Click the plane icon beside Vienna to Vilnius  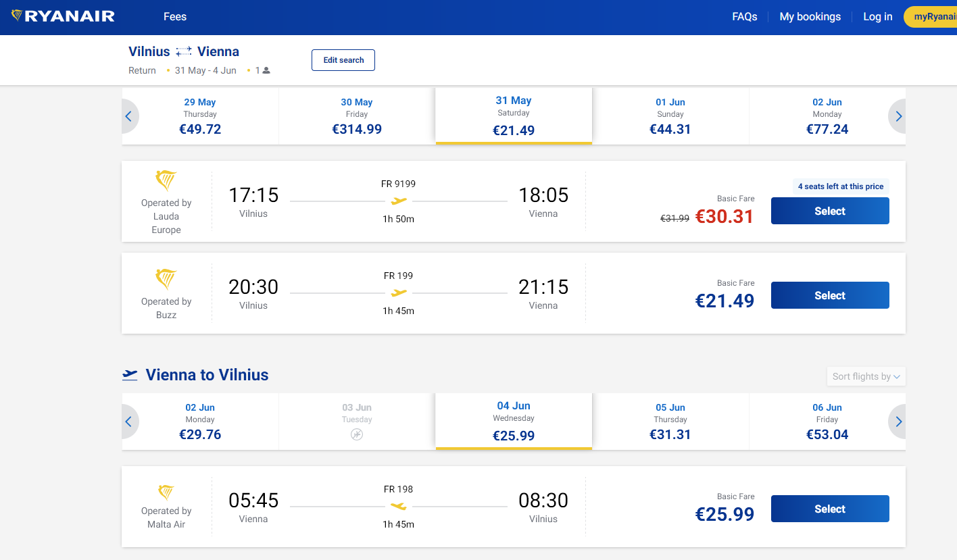(130, 375)
